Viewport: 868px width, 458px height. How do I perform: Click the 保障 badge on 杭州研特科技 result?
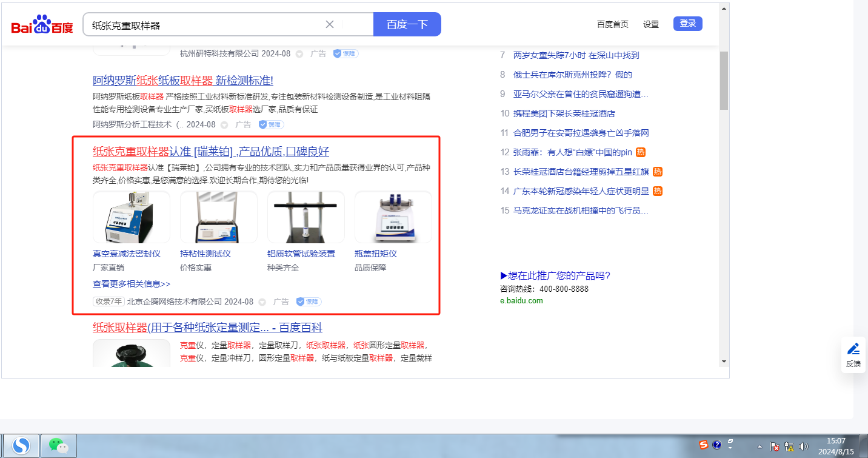click(x=346, y=53)
